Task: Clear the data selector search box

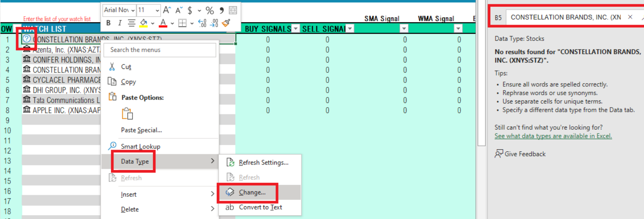Action: tap(630, 17)
